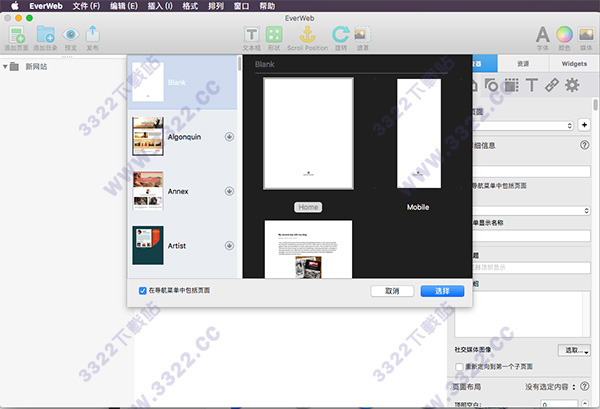Toggle 重新定向到第一个子页面 checkbox
The height and width of the screenshot is (409, 600).
tap(459, 367)
